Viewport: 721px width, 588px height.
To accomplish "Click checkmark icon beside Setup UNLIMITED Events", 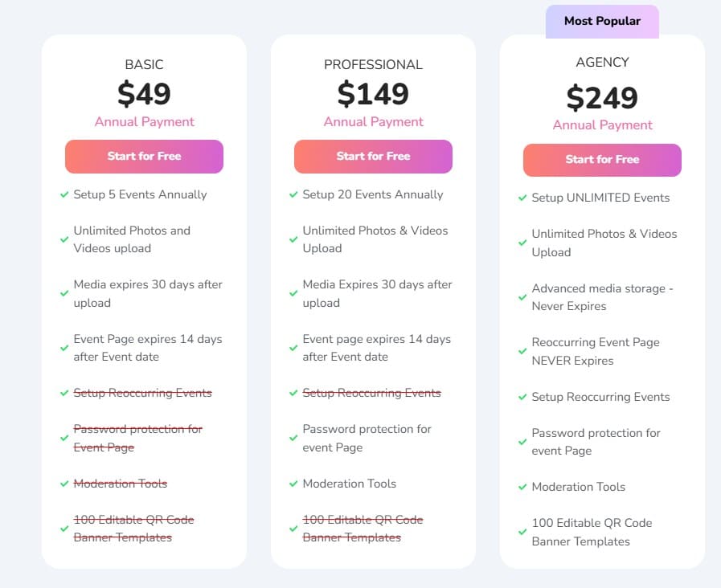I will [522, 198].
